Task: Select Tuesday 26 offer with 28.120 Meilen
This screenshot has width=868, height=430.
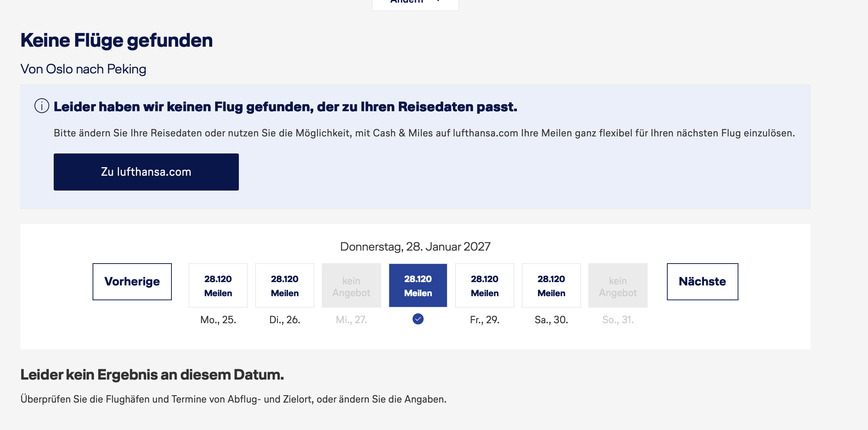Action: click(x=285, y=285)
